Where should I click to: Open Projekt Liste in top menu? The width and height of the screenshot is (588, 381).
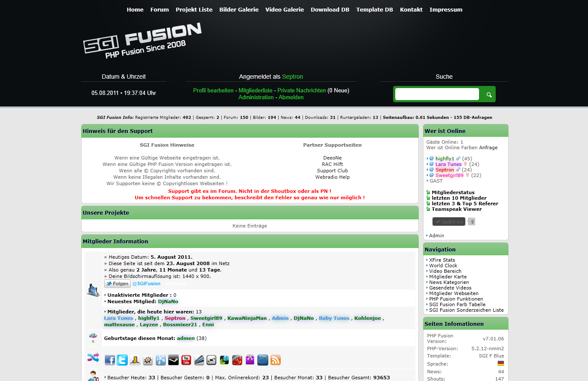(194, 9)
